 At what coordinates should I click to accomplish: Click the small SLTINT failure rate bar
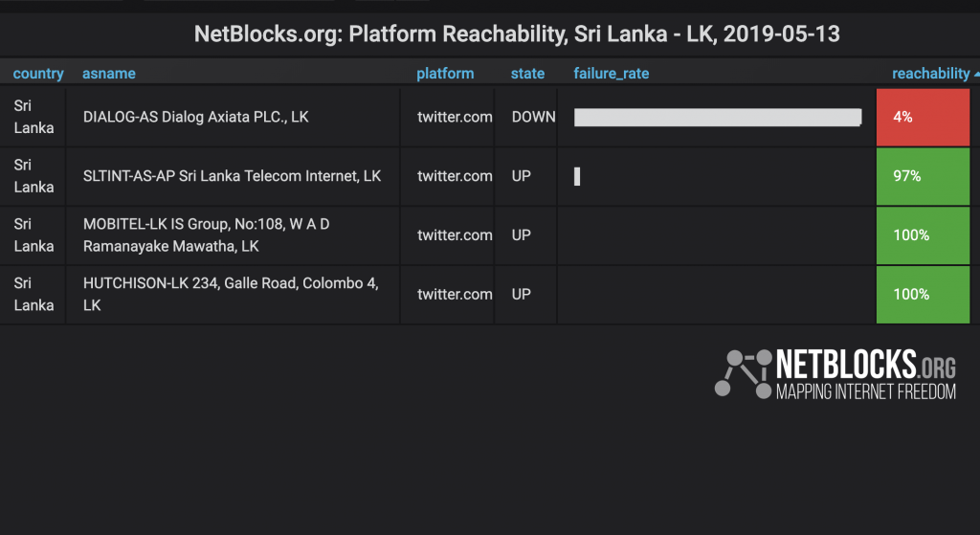tap(577, 176)
